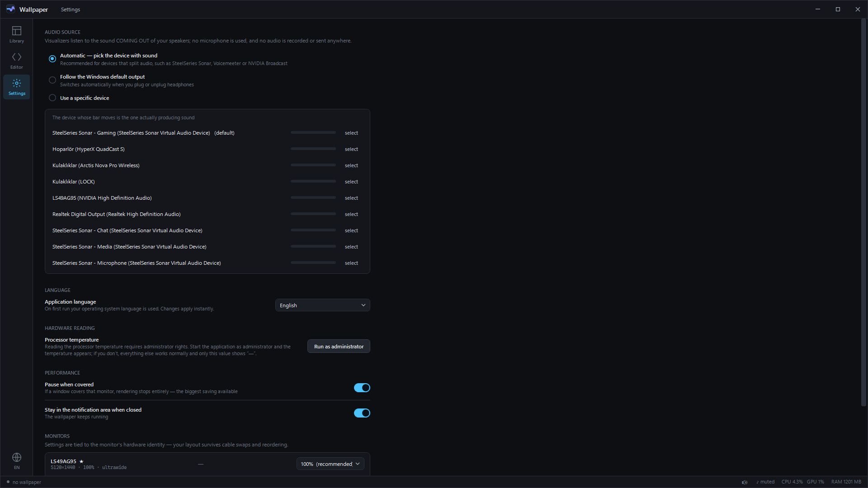Select SteelSeries Sonar - Chat device
This screenshot has height=488, width=868.
pos(351,230)
